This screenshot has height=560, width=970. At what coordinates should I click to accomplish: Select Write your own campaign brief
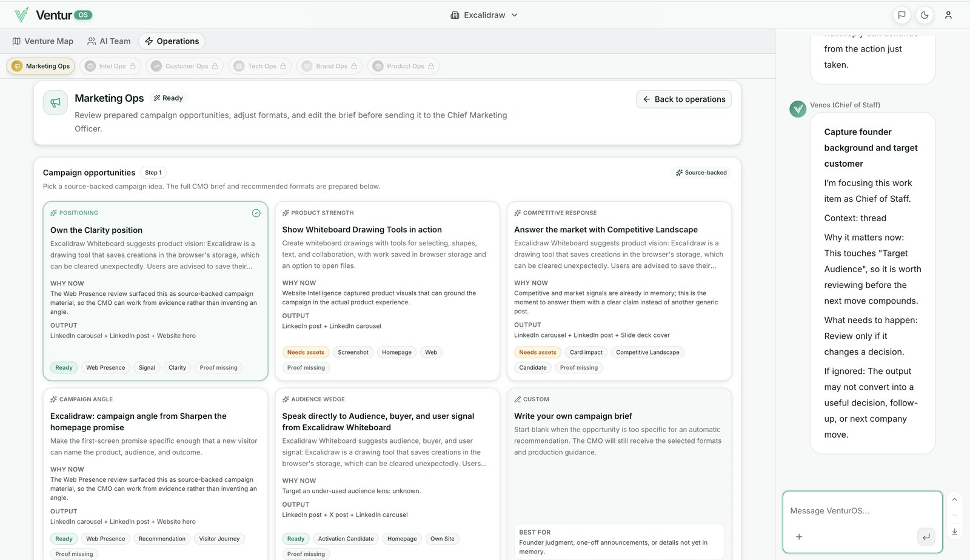click(619, 474)
